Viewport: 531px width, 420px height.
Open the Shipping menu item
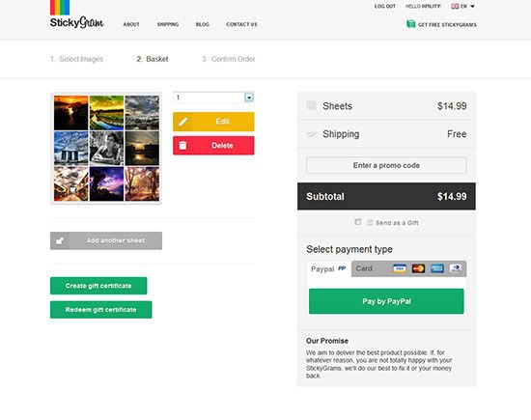coord(168,24)
